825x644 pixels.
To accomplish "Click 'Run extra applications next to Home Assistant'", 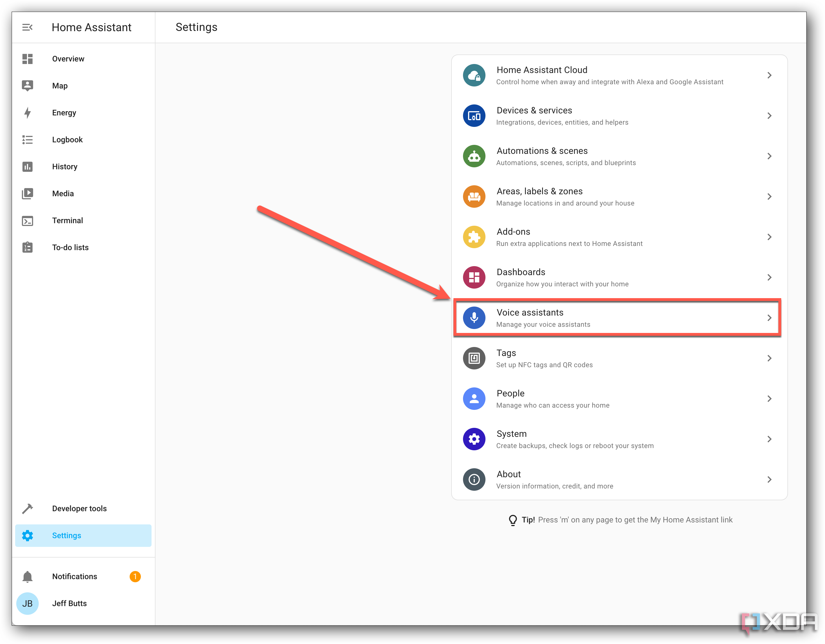I will click(569, 244).
